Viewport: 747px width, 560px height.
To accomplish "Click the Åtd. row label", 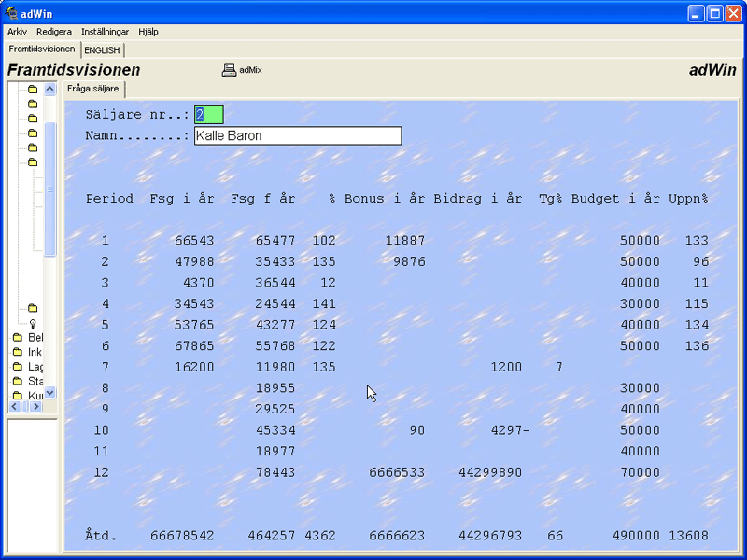I will pyautogui.click(x=101, y=535).
